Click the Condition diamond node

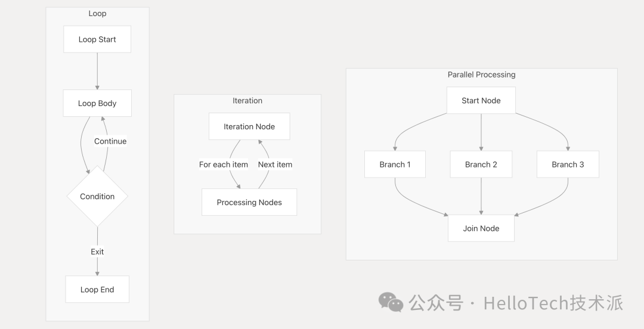point(97,197)
